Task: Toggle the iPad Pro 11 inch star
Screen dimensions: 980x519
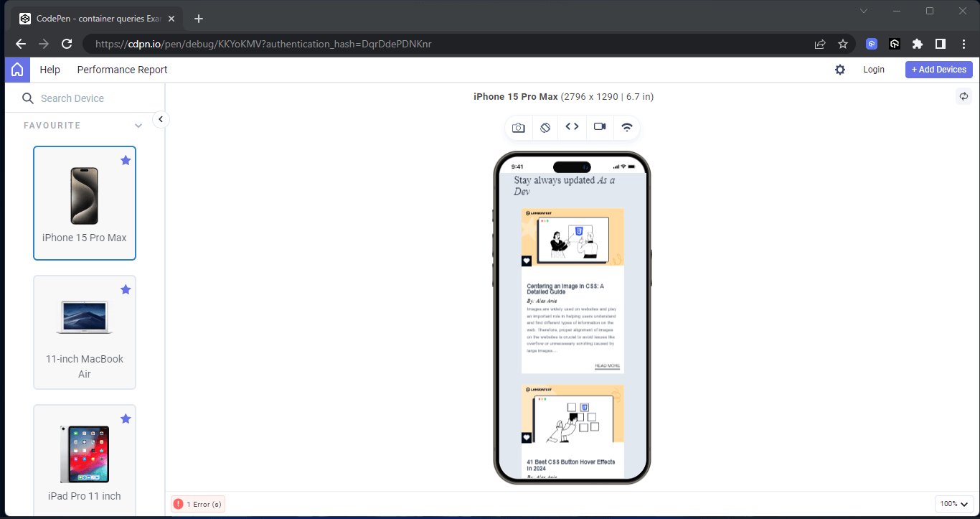Action: point(126,419)
